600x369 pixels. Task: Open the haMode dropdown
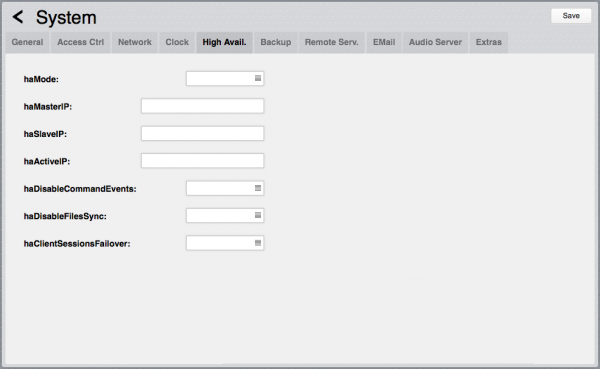(x=225, y=78)
